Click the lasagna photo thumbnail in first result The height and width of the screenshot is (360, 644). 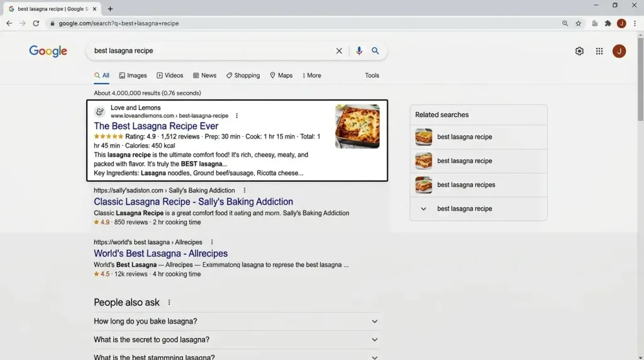(357, 126)
